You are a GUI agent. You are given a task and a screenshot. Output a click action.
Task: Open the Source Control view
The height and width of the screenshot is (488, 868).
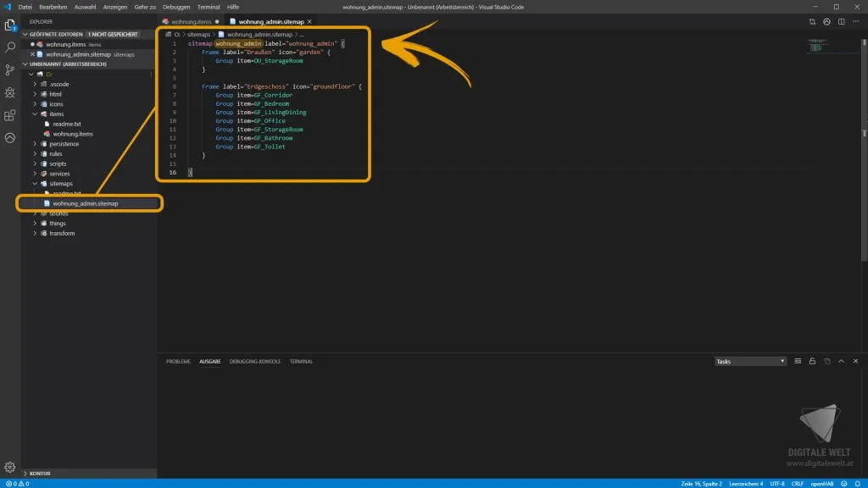(x=10, y=70)
